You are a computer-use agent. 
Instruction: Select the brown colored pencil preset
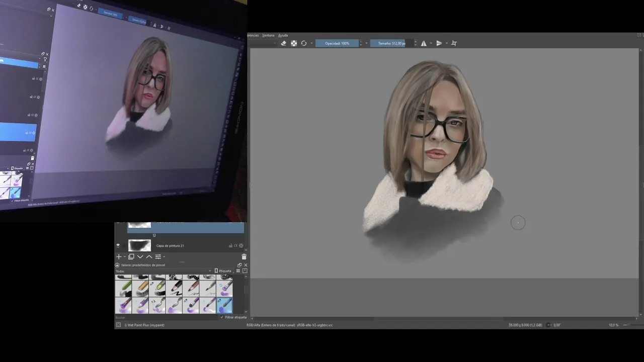click(191, 288)
